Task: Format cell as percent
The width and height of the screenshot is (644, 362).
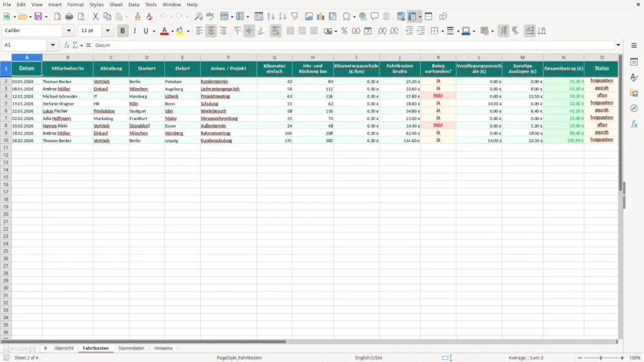Action: [x=344, y=31]
